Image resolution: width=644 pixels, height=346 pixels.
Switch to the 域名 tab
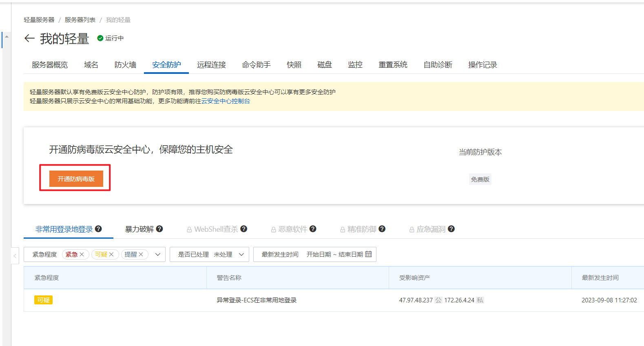(91, 64)
